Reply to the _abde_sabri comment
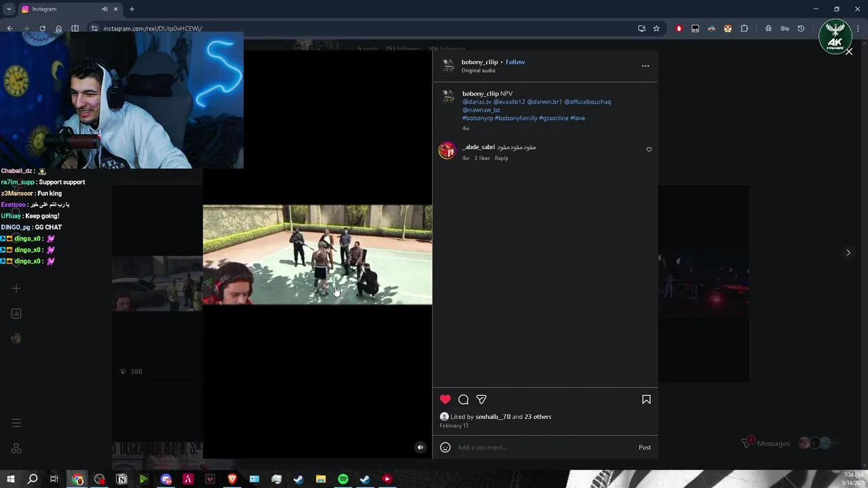 pyautogui.click(x=501, y=158)
